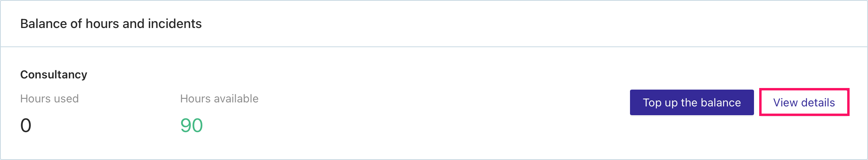
Task: View details of the Consultancy balance
Action: (x=804, y=102)
